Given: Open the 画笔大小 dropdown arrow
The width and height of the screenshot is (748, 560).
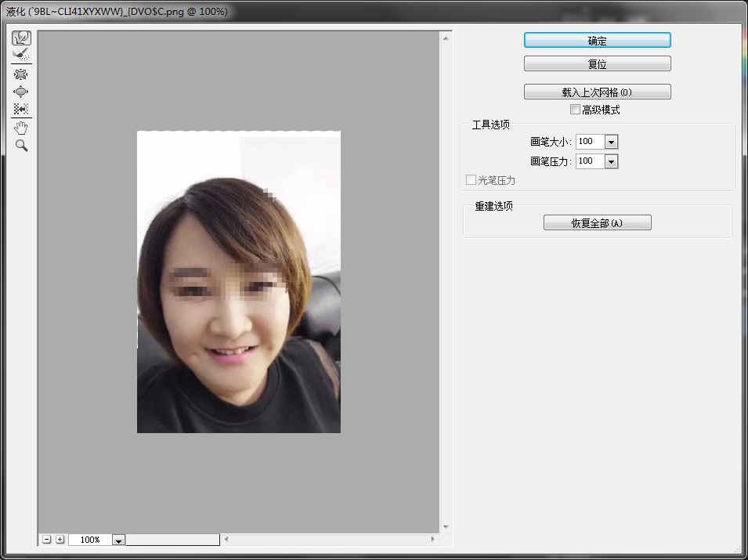Looking at the screenshot, I should (x=611, y=142).
